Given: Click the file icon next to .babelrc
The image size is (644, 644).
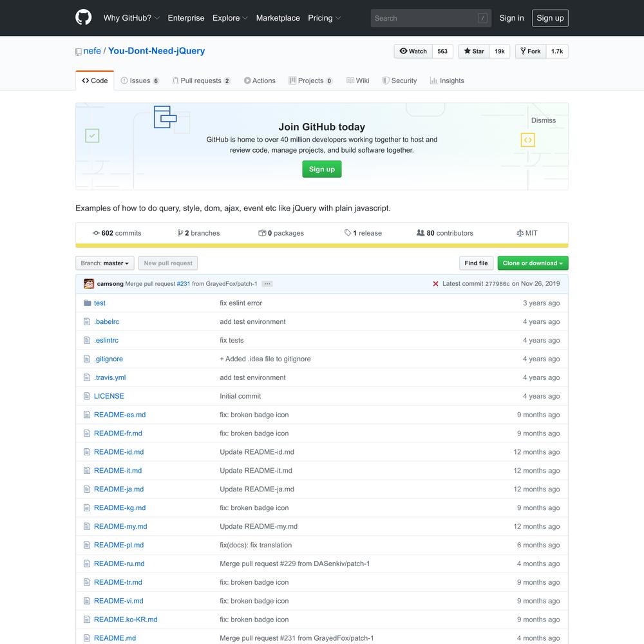Looking at the screenshot, I should click(87, 321).
